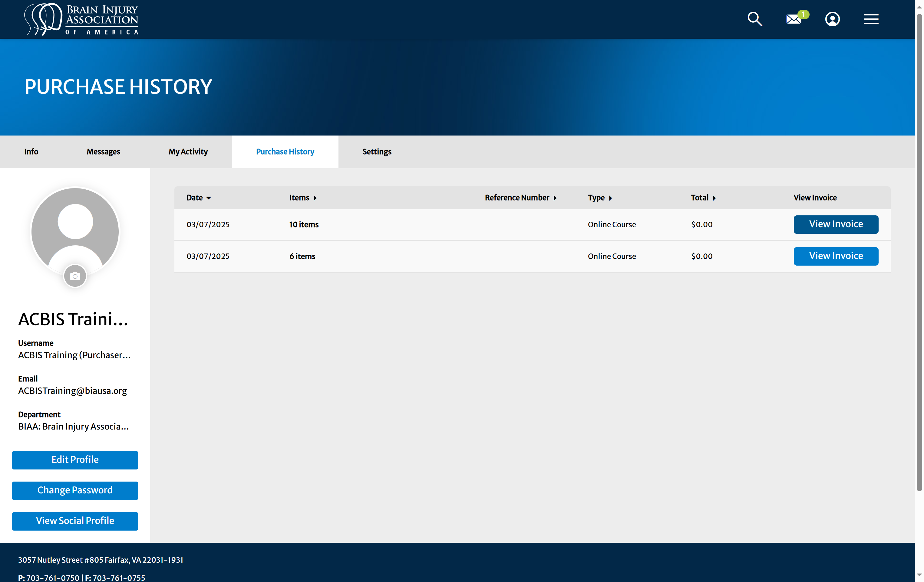Go to the Settings tab
Screen dimensions: 924x582
[377, 152]
